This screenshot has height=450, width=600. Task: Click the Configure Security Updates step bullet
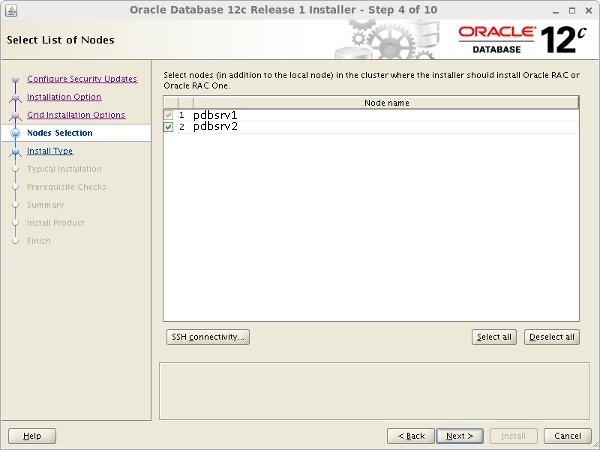click(x=15, y=79)
